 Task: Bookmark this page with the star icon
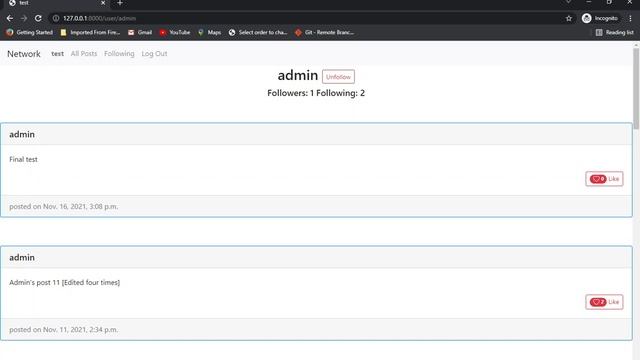click(569, 18)
